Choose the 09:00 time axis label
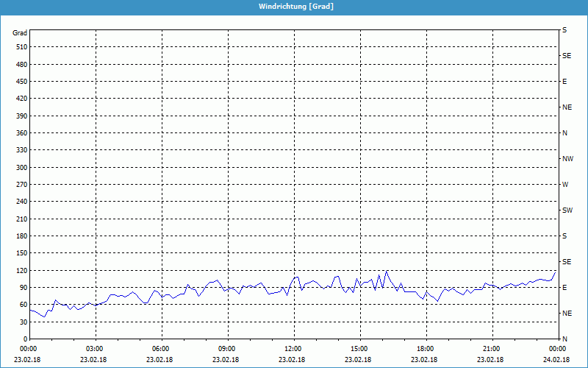 tap(227, 349)
